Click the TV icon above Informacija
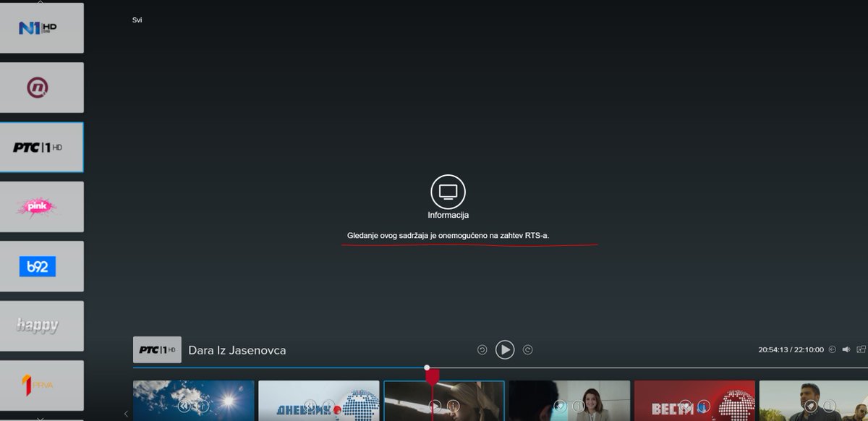868x421 pixels. (448, 192)
